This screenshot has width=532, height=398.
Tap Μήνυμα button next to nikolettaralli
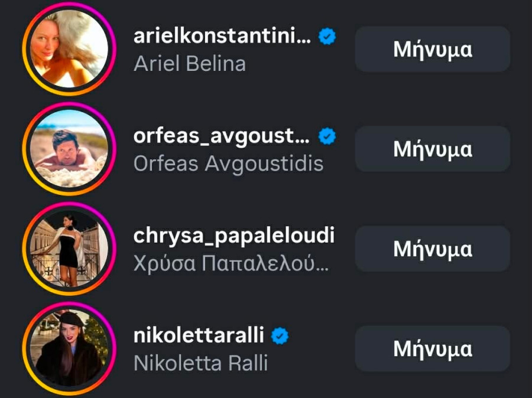[x=433, y=348]
